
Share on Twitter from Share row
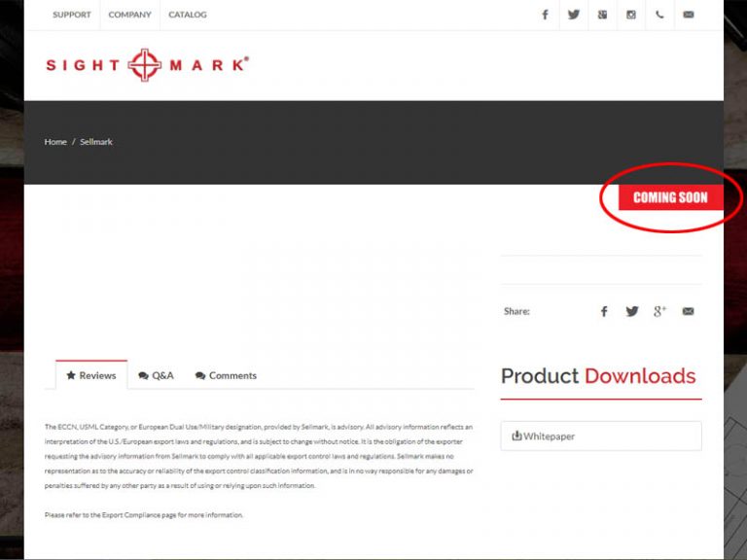pyautogui.click(x=632, y=311)
